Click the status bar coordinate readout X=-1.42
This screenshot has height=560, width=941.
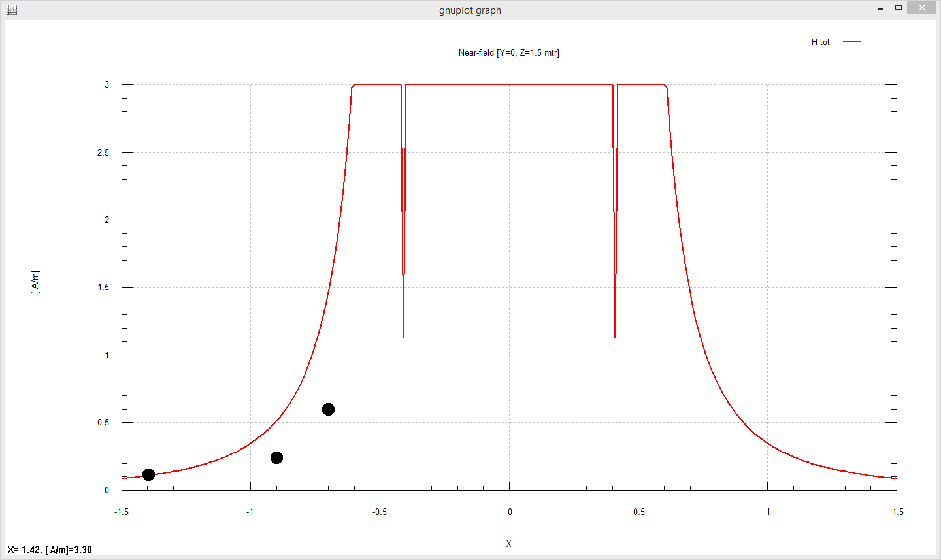click(x=50, y=550)
